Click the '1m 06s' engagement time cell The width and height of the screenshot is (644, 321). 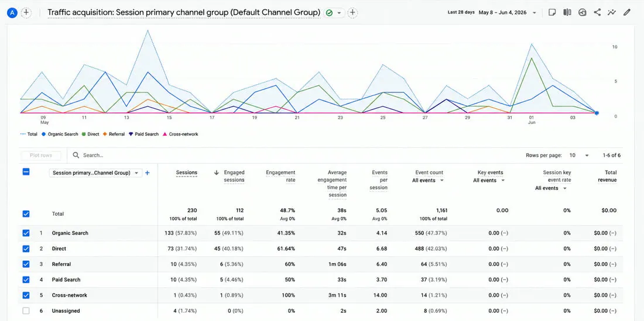pyautogui.click(x=338, y=264)
